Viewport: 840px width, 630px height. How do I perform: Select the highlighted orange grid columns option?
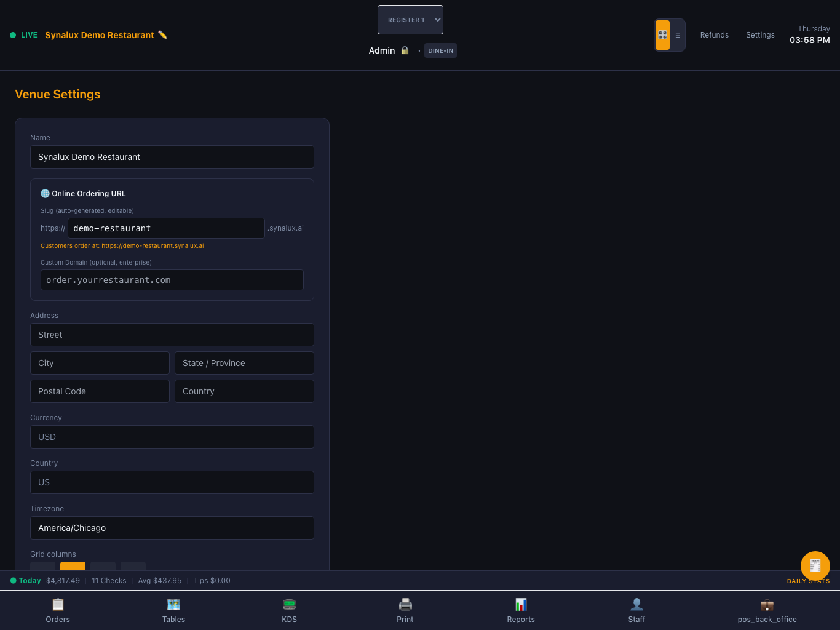(73, 566)
